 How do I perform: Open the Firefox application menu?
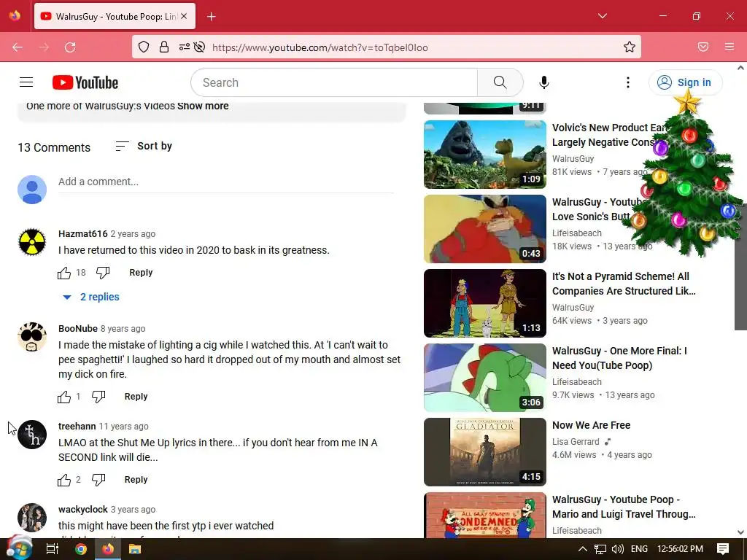729,47
